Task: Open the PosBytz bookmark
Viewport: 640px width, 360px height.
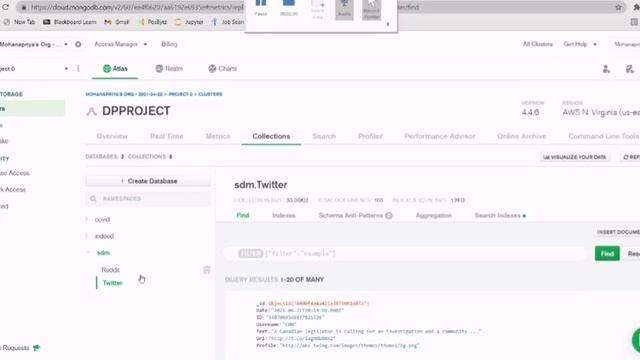Action: coord(153,22)
